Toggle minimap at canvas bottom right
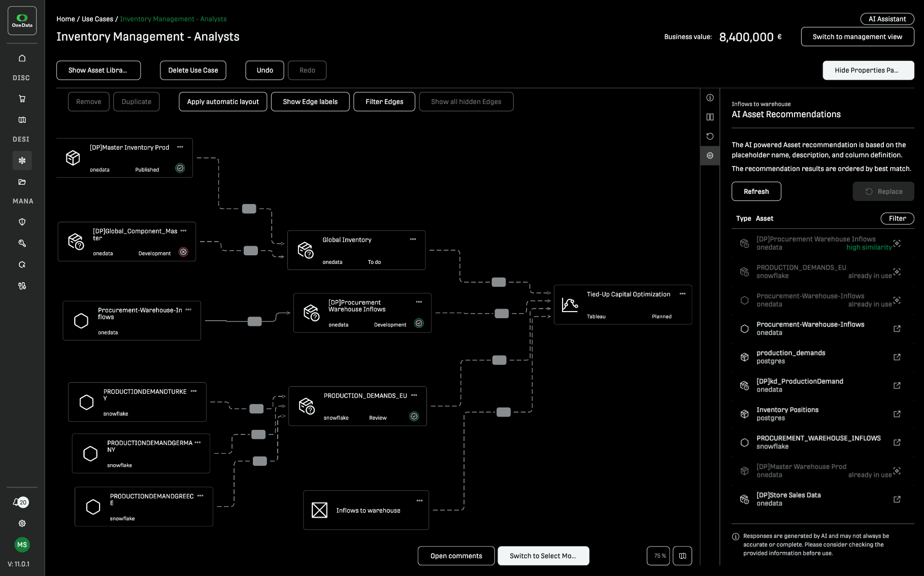The image size is (924, 576). pos(682,556)
